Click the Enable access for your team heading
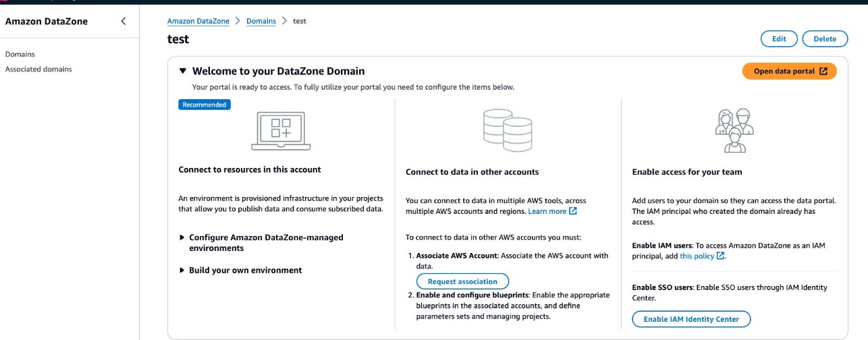Screen dimensions: 868x340 [x=687, y=172]
